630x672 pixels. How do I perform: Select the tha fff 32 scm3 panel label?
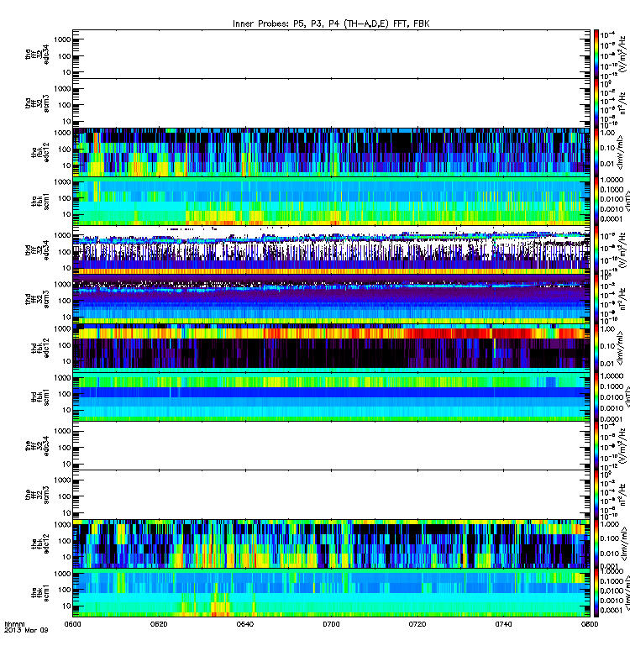pyautogui.click(x=37, y=103)
